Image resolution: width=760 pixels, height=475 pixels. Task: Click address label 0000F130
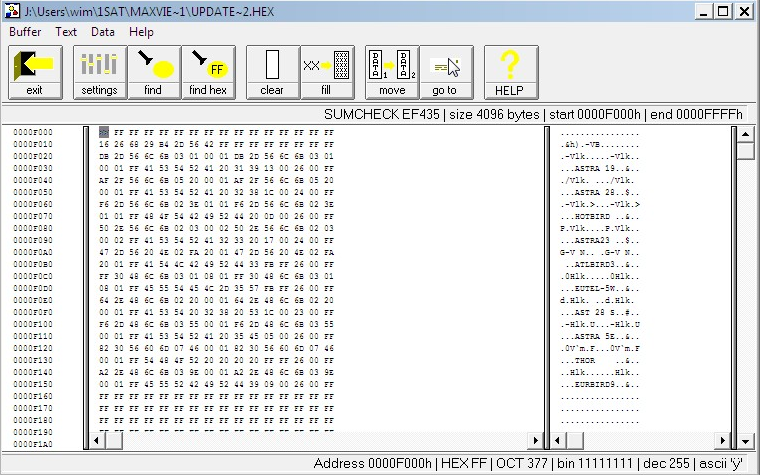pyautogui.click(x=33, y=361)
